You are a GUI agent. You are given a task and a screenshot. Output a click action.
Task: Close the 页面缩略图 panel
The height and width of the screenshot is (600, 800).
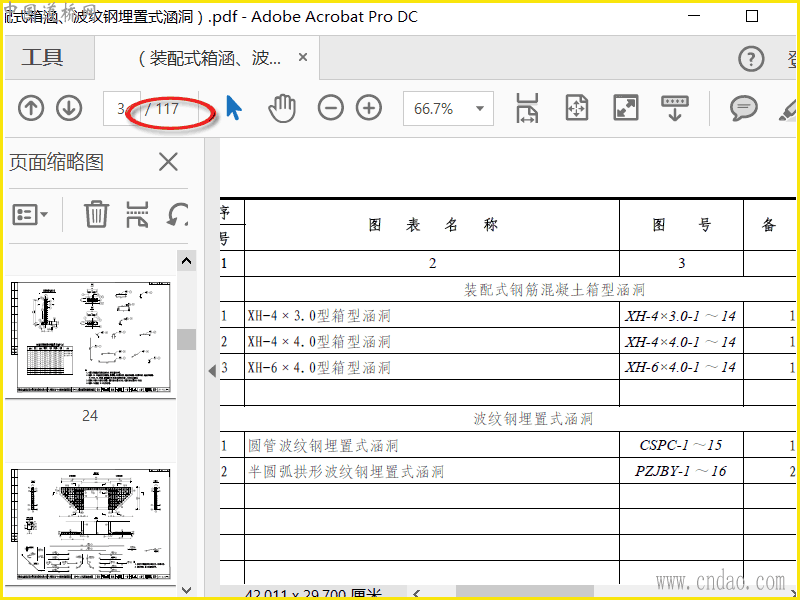coord(168,162)
